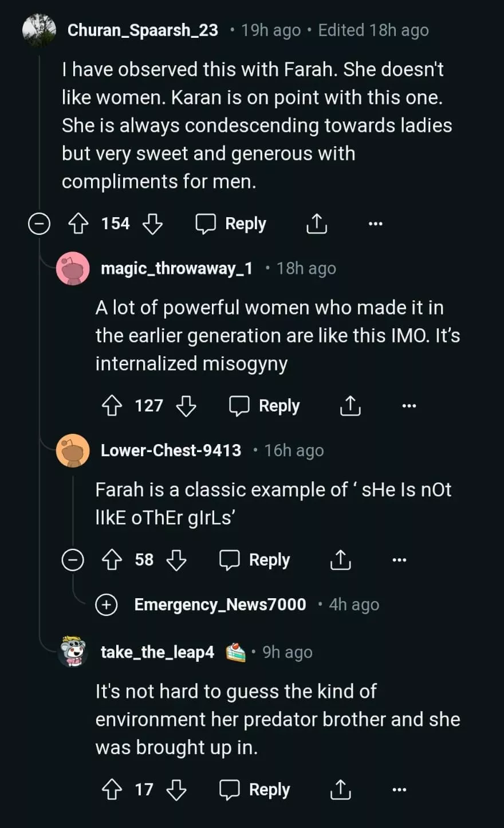Open magic_throwaway_1's user profile

176,268
